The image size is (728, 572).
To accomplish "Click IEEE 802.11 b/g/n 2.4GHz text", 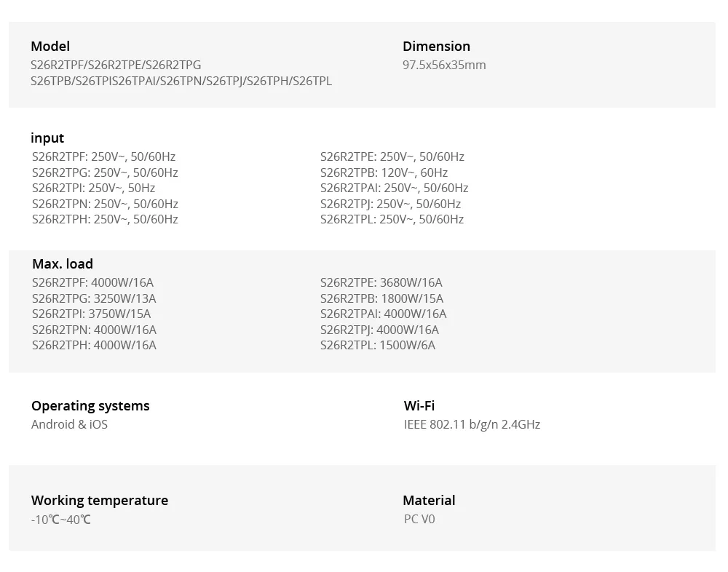I will point(472,424).
